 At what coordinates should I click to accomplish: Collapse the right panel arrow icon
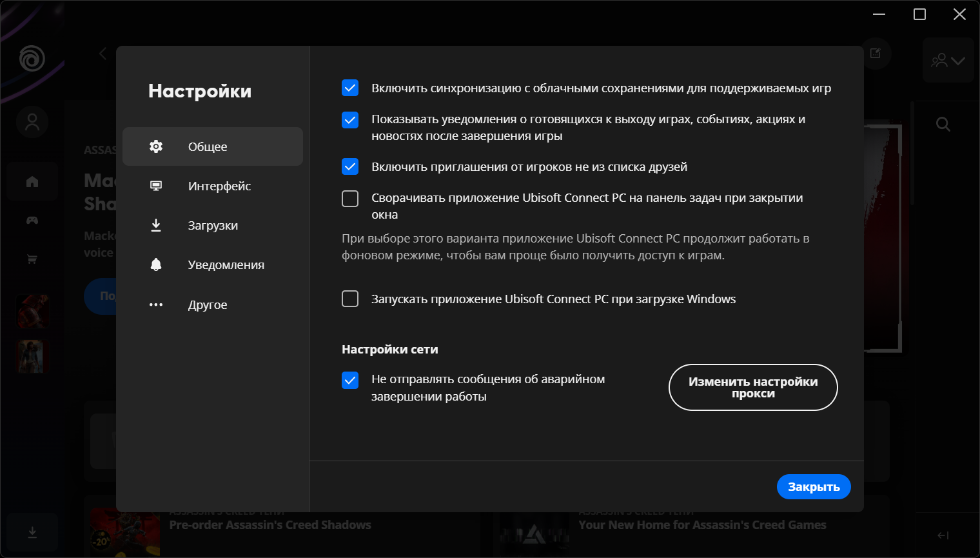click(943, 535)
